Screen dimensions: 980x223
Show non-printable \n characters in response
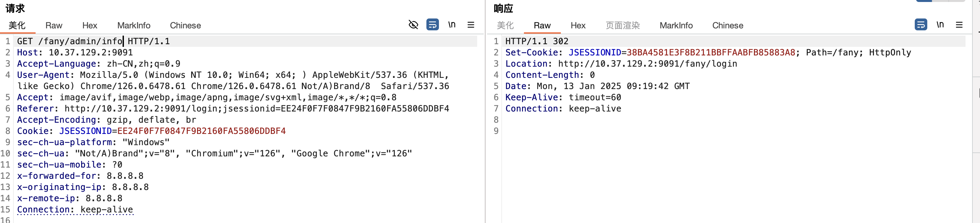click(940, 25)
